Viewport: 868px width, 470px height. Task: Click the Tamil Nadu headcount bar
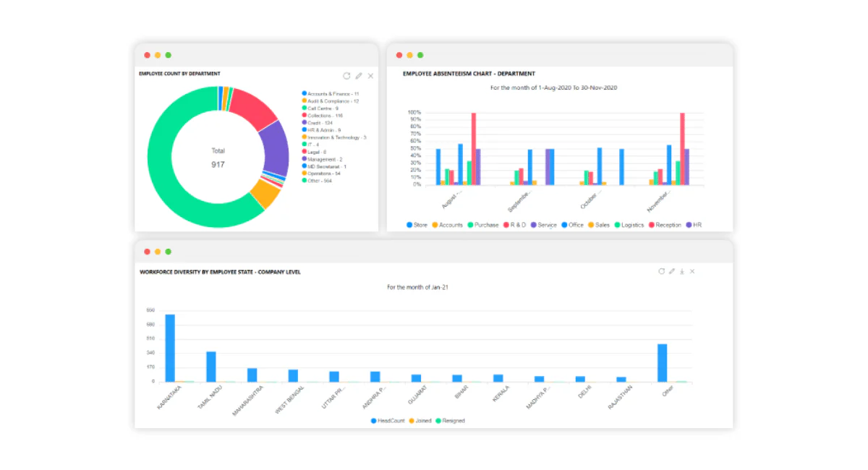tap(211, 367)
